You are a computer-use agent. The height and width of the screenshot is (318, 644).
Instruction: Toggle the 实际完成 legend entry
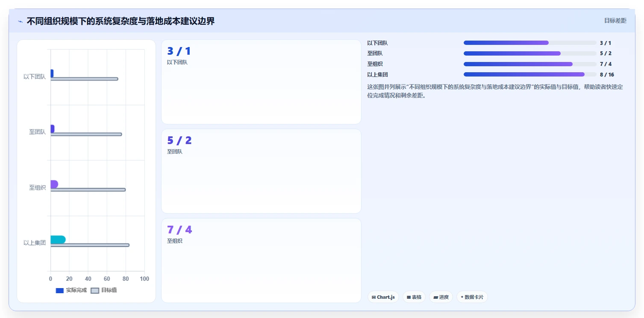point(71,290)
